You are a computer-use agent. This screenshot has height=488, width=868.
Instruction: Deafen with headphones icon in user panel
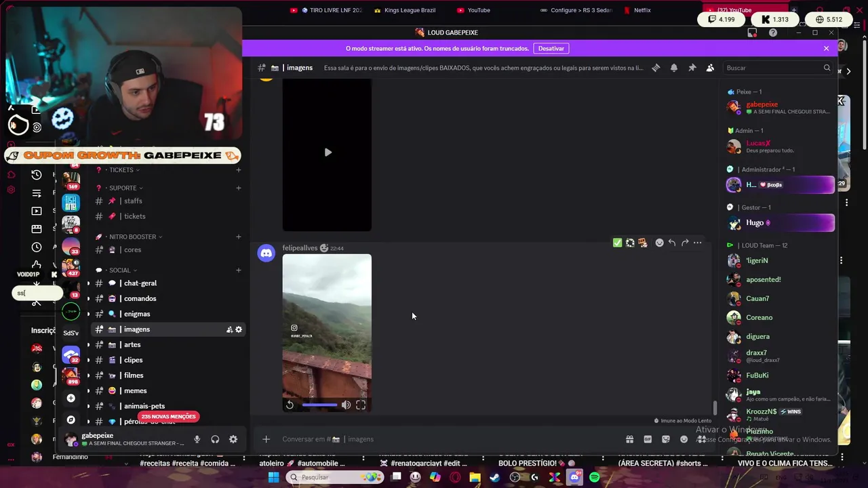point(215,439)
